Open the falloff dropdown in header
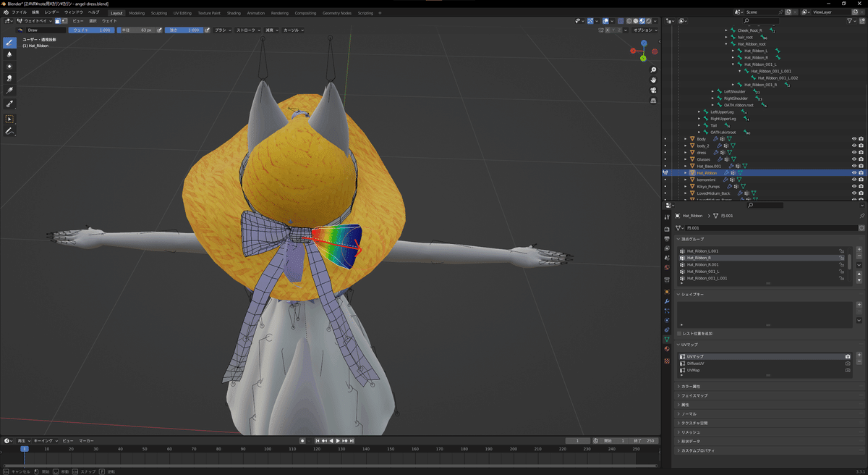 272,30
